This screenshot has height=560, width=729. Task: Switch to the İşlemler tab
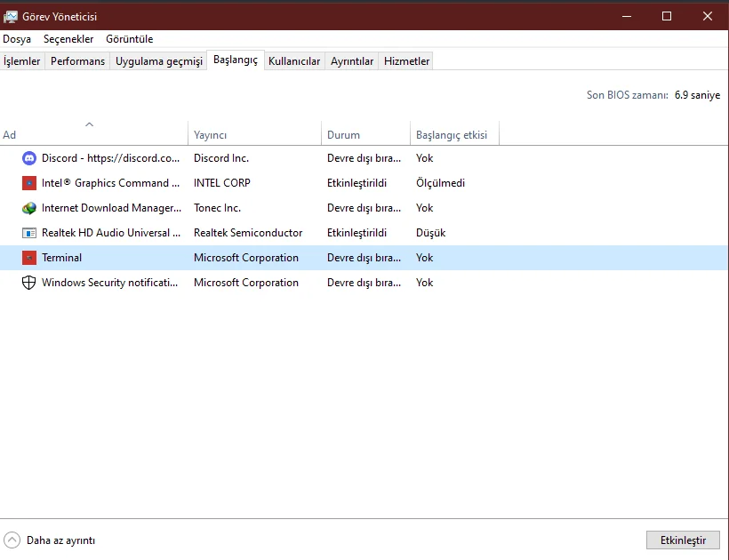tap(22, 61)
